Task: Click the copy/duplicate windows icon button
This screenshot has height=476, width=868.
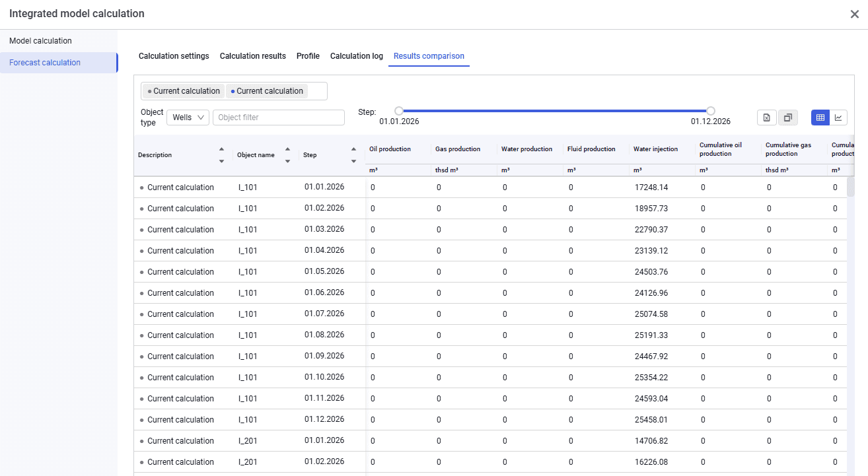Action: 787,118
